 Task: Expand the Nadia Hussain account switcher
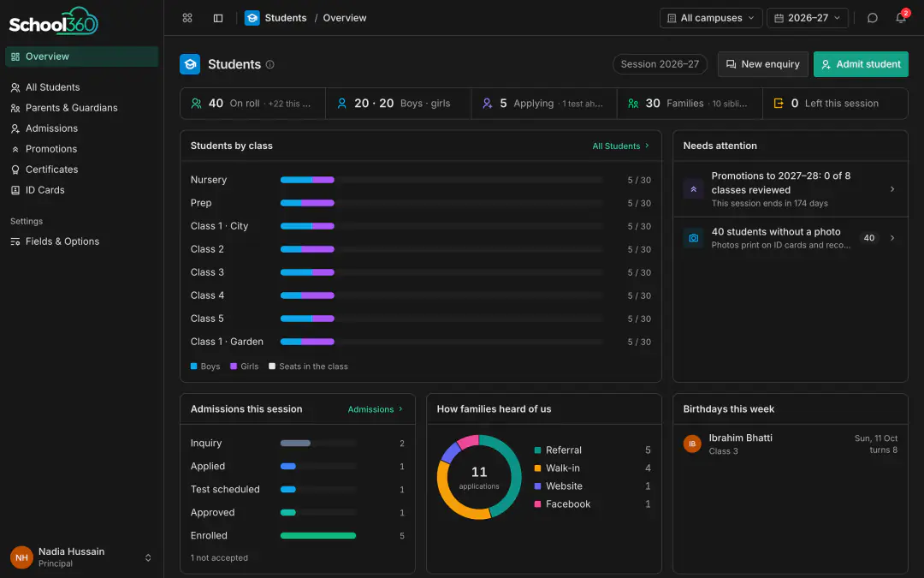pyautogui.click(x=148, y=557)
